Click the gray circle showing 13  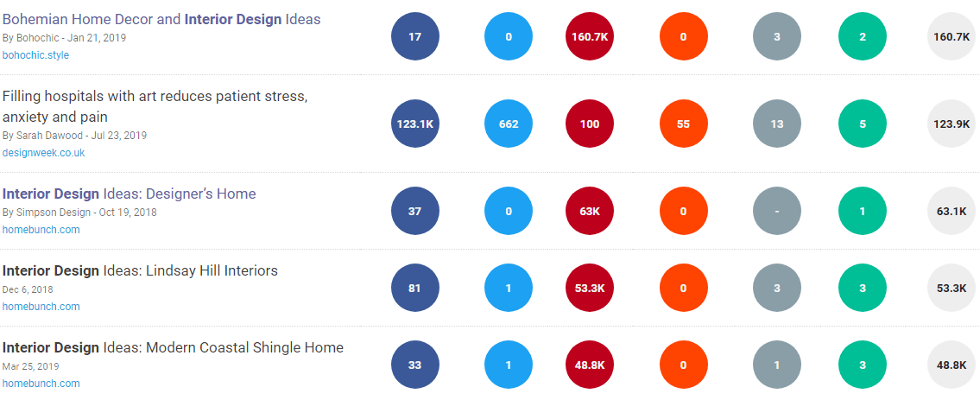coord(777,124)
